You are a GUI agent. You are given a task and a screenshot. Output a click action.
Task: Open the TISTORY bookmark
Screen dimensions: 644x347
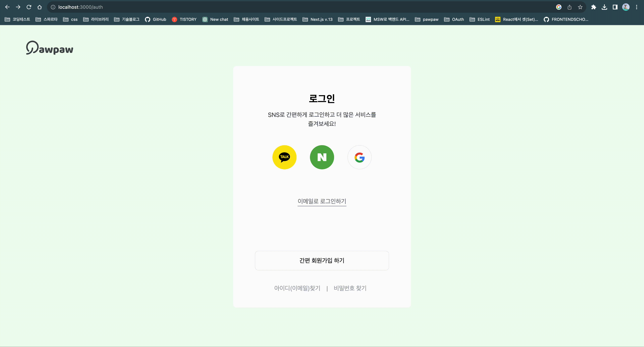(x=184, y=19)
